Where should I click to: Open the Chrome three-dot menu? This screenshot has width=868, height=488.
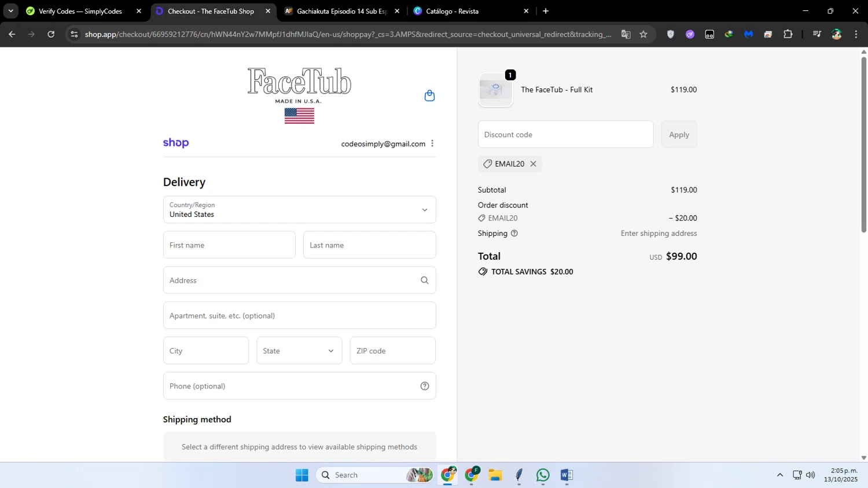point(856,34)
